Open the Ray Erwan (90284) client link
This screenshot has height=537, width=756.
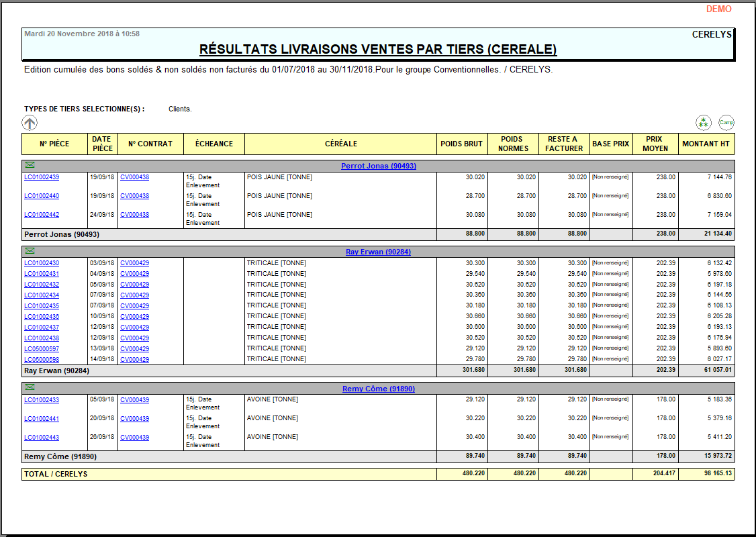378,252
